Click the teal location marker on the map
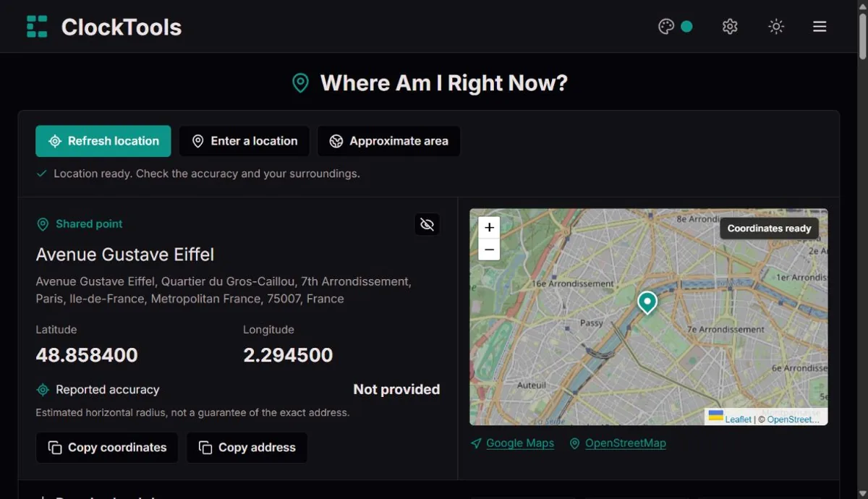Image resolution: width=868 pixels, height=499 pixels. click(x=647, y=302)
